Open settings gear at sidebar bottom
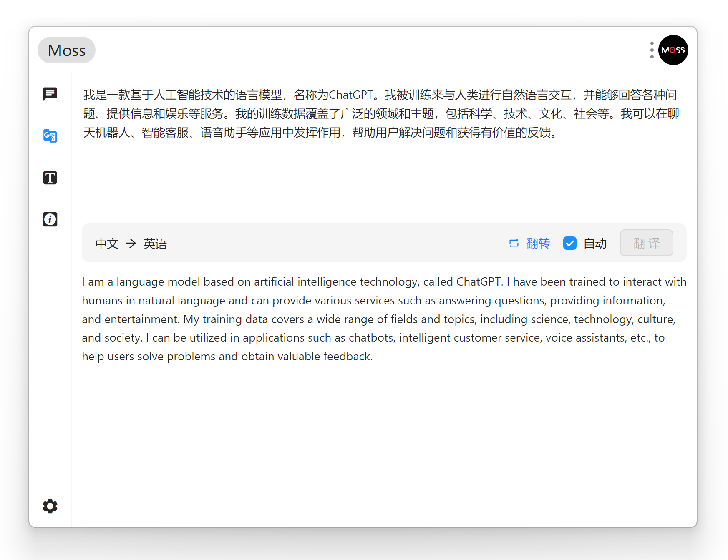Viewport: 728px width, 560px height. coord(50,506)
